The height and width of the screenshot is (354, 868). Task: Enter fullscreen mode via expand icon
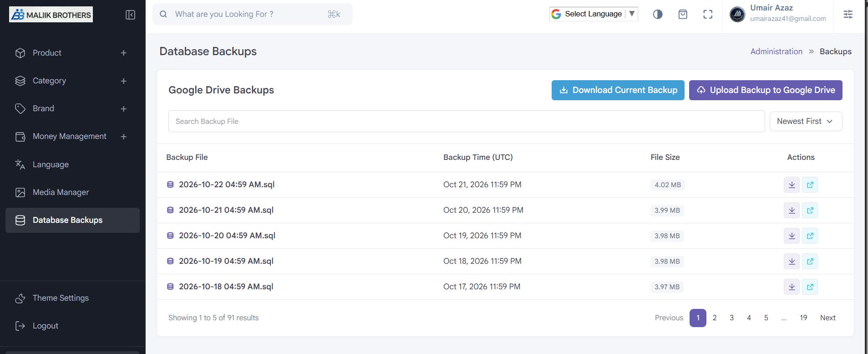(708, 14)
